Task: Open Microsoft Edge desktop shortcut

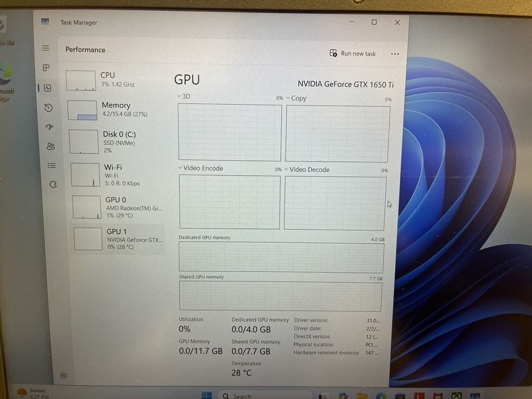Action: pyautogui.click(x=6, y=82)
